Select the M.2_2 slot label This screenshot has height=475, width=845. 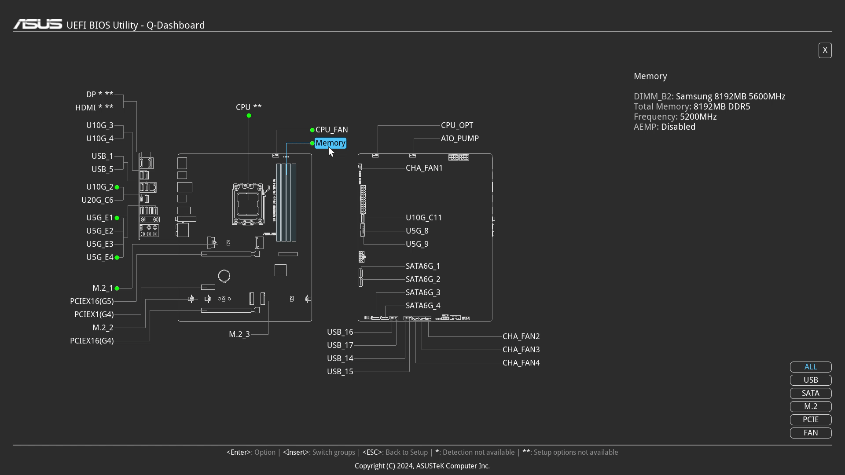pyautogui.click(x=102, y=328)
